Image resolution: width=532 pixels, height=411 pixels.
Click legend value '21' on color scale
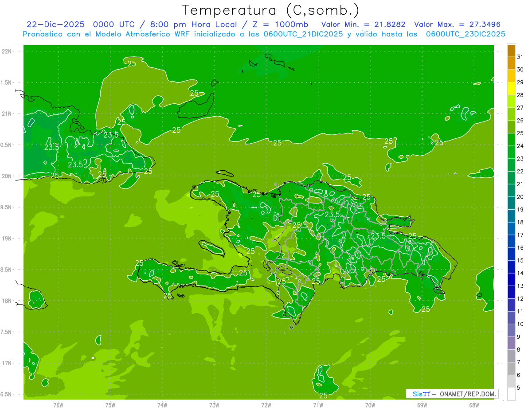(520, 184)
